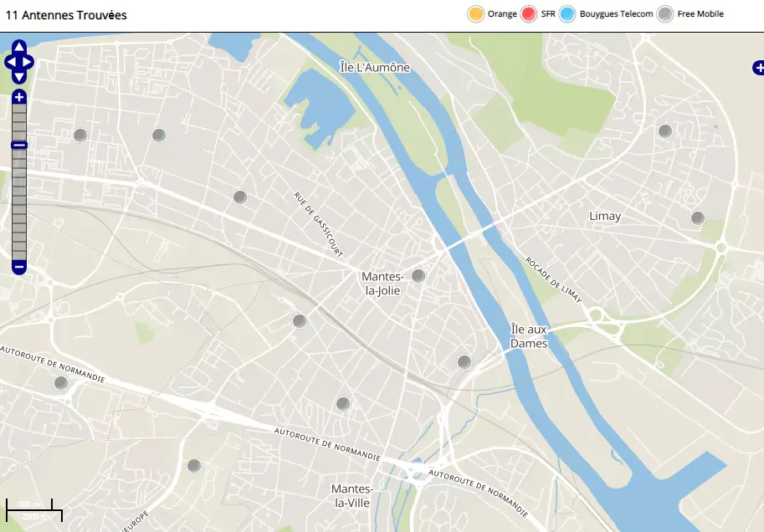Image resolution: width=764 pixels, height=532 pixels.
Task: Pan the map down with the south arrow
Action: (19, 77)
